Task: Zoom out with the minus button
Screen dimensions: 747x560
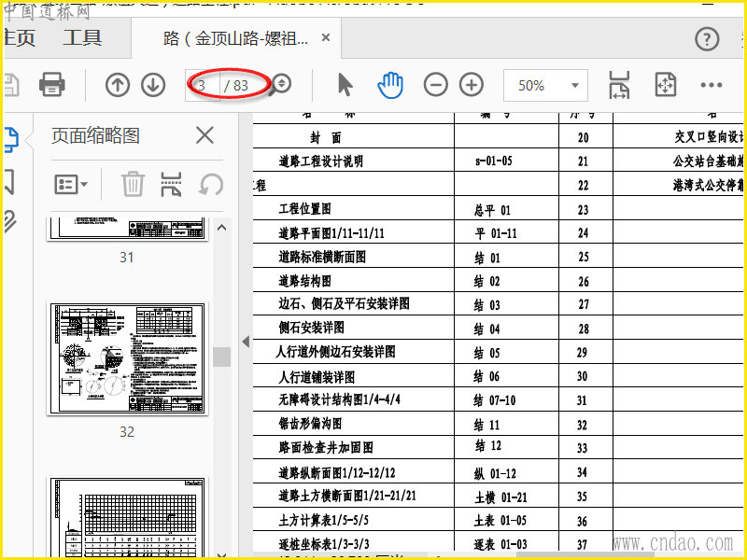Action: 435,85
